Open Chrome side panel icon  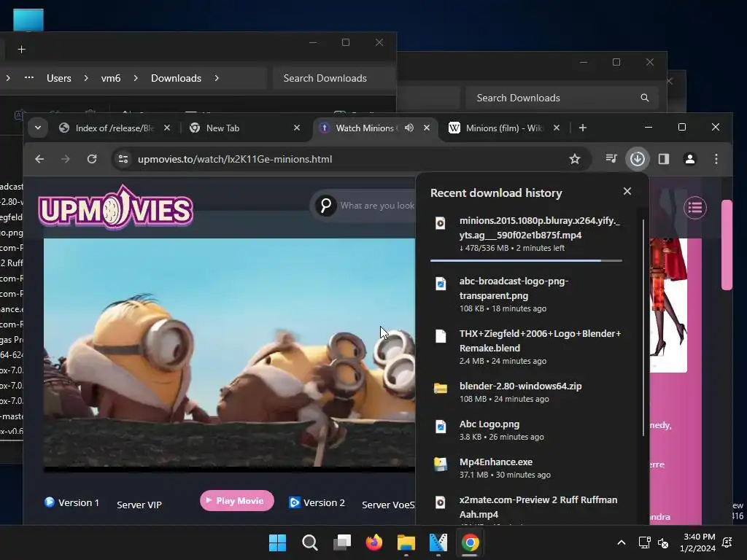coord(664,159)
